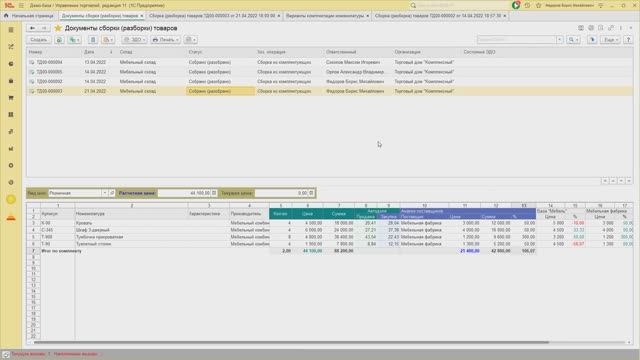Open the 1C main menu hamburger
640x360 pixels.
[21, 5]
